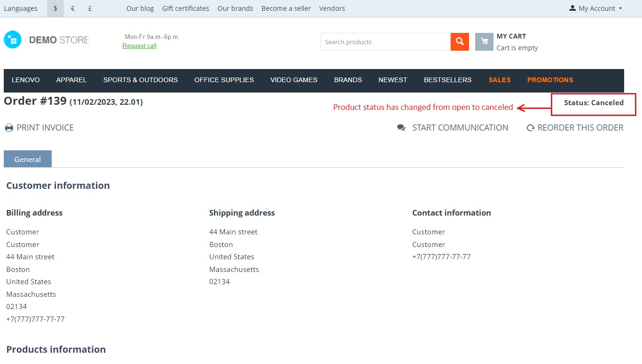Click Become a seller link
This screenshot has width=642, height=364.
286,8
